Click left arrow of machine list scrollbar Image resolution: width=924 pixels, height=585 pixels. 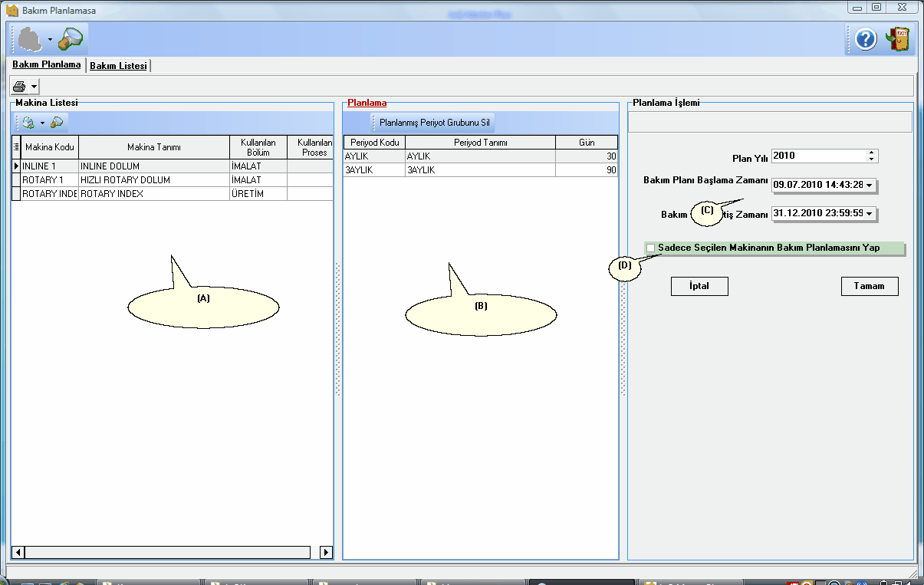tap(19, 552)
